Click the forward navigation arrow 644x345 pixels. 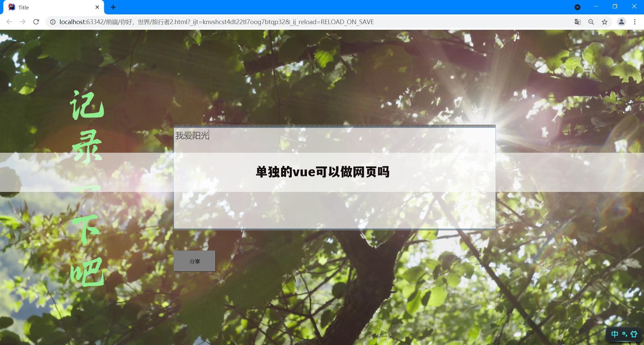(x=22, y=22)
